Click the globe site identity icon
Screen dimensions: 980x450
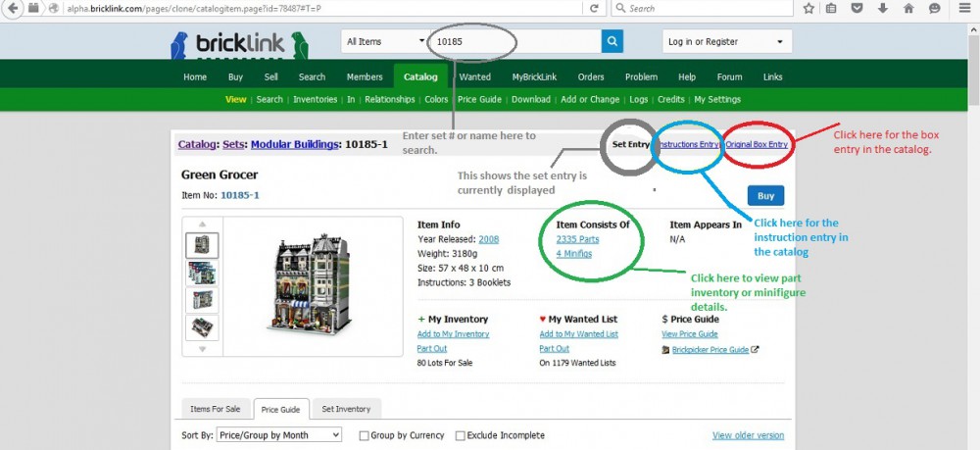point(54,8)
